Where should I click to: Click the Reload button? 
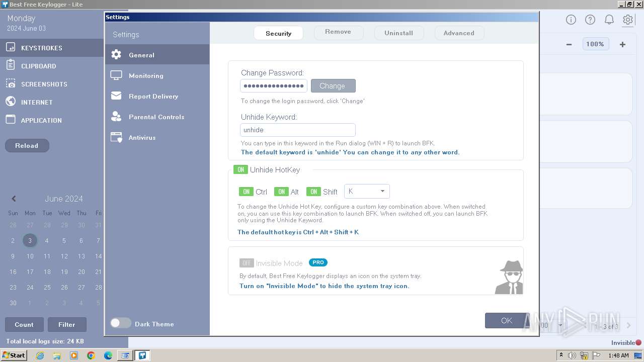click(x=27, y=146)
